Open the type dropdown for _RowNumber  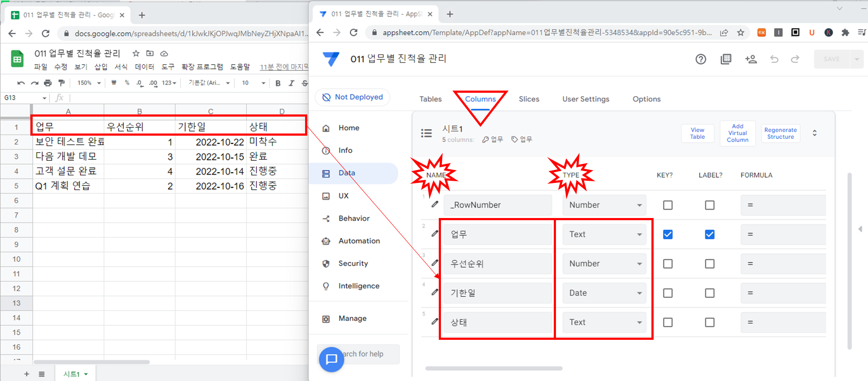click(604, 205)
